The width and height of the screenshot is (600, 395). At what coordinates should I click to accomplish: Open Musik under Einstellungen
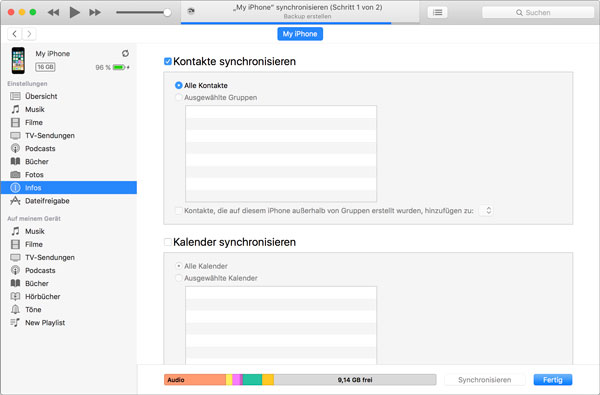[x=68, y=109]
